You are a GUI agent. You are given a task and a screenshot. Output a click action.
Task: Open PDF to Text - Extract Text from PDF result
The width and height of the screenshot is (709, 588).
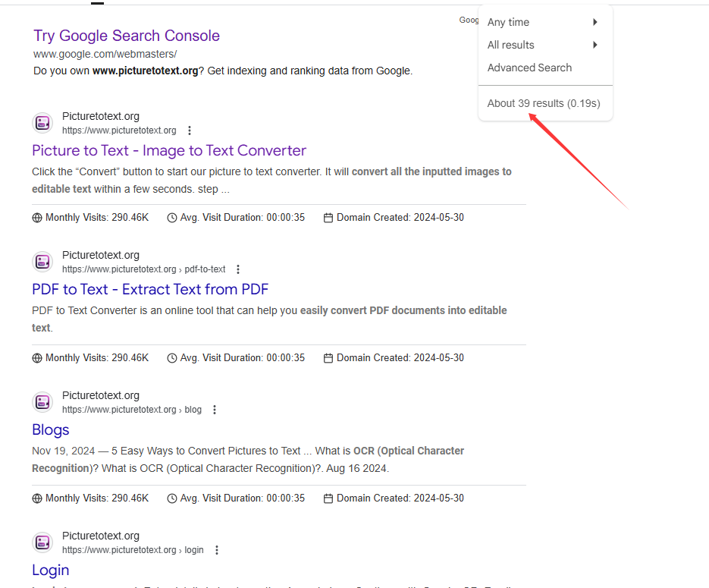(150, 290)
